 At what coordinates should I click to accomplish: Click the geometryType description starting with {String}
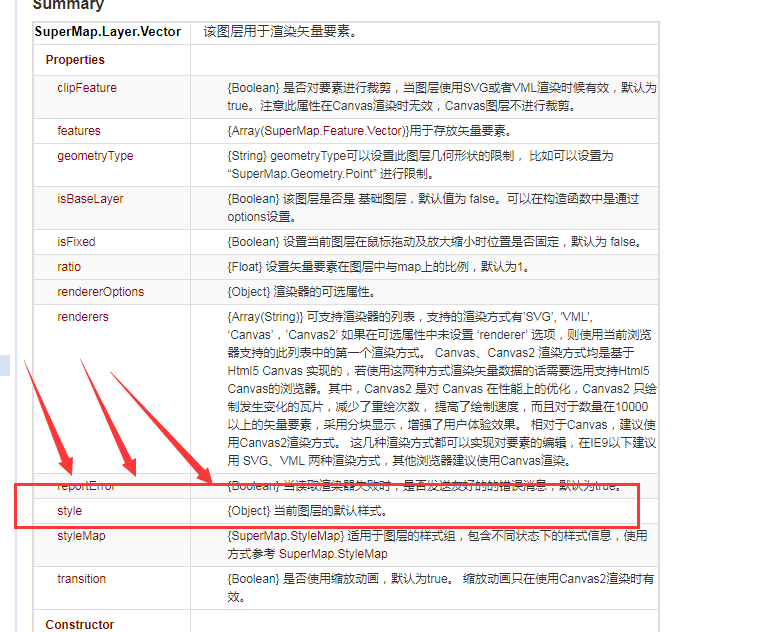421,164
